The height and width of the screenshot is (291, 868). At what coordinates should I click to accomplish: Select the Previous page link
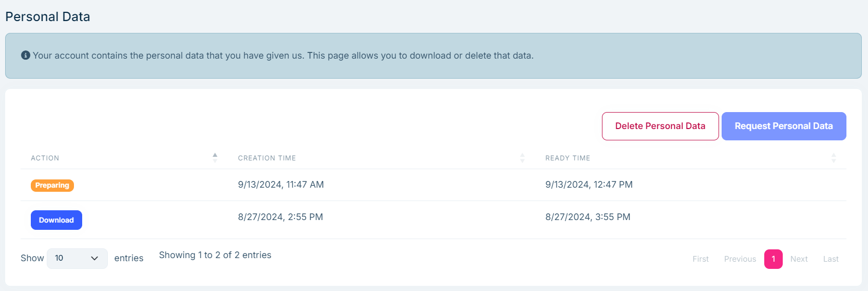[x=740, y=259]
